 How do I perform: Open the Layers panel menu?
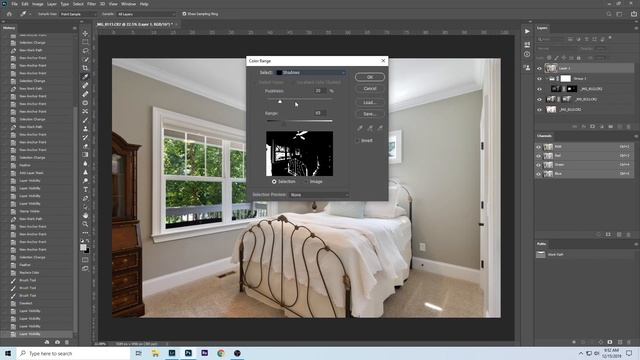636,28
